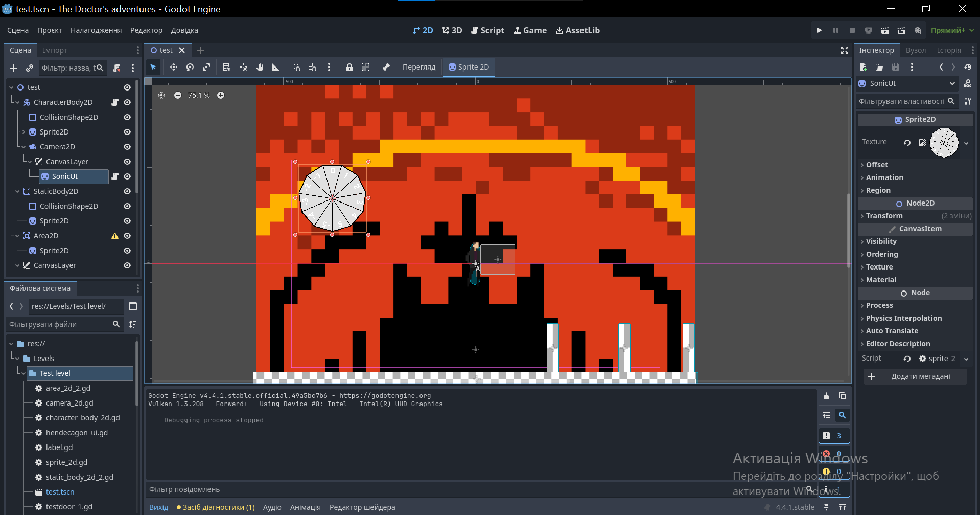Copy output log contents
The image size is (980, 515).
point(843,396)
